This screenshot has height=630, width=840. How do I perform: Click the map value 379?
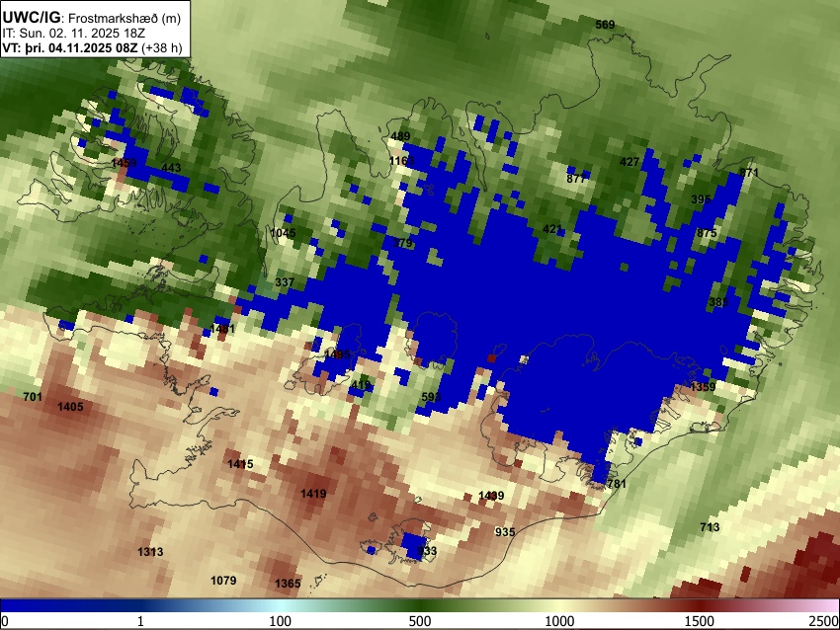pos(403,243)
